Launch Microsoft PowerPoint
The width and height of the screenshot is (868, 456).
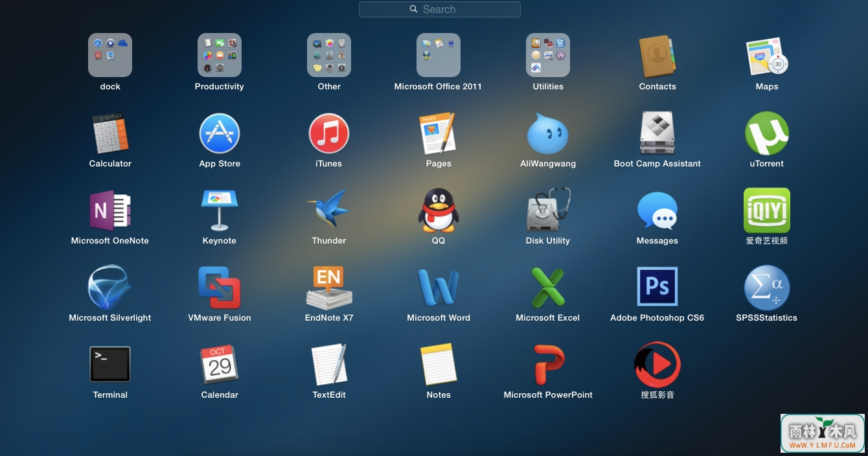click(x=548, y=365)
